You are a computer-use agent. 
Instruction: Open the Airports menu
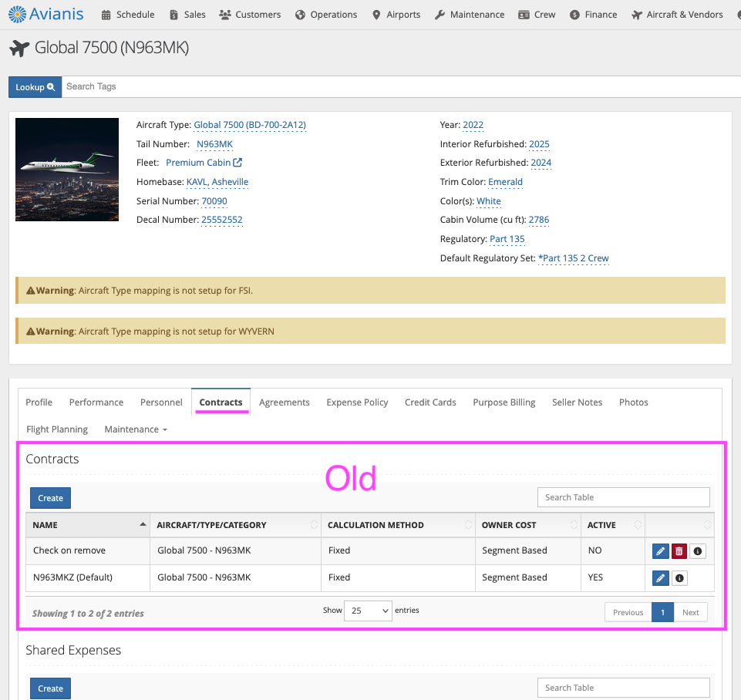(396, 15)
